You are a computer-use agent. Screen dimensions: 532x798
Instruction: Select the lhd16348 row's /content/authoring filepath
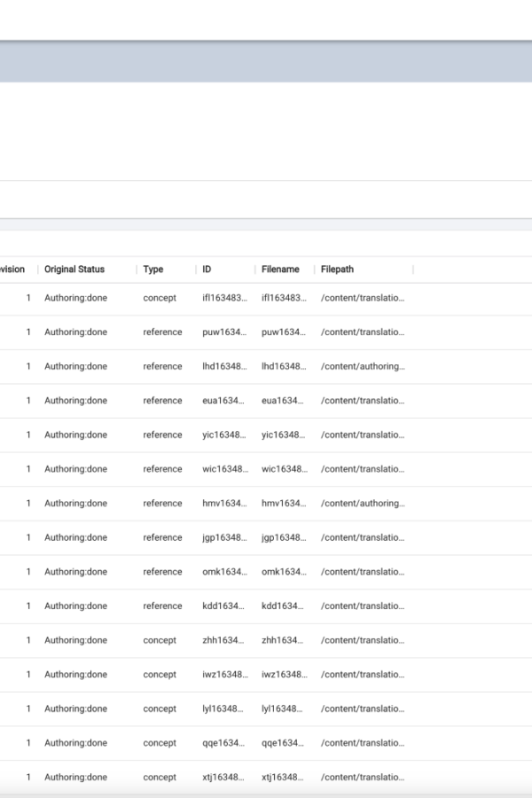click(x=363, y=366)
